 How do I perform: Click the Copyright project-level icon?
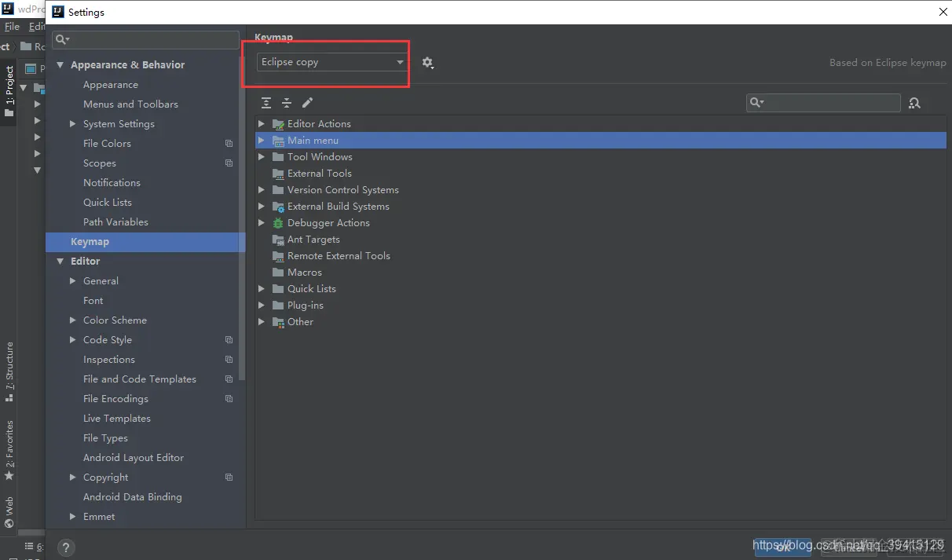click(229, 478)
